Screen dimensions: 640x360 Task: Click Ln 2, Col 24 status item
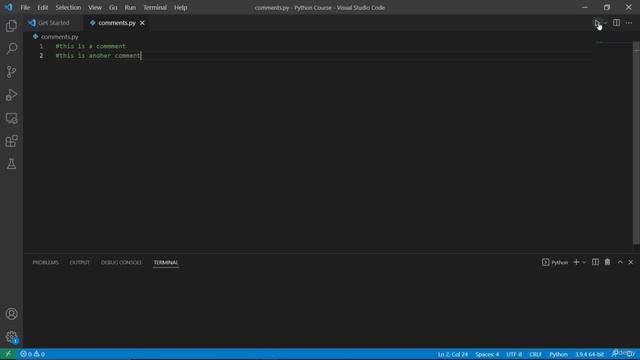pyautogui.click(x=453, y=354)
